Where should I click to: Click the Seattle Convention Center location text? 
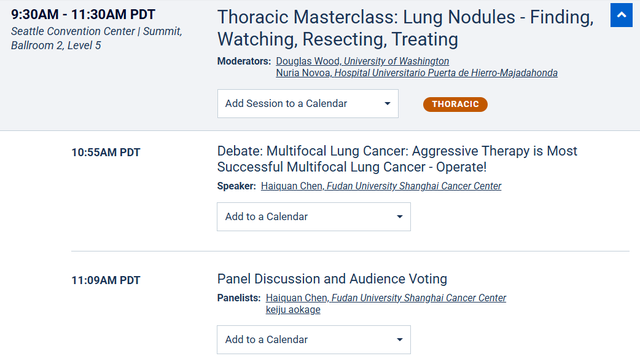click(x=96, y=38)
